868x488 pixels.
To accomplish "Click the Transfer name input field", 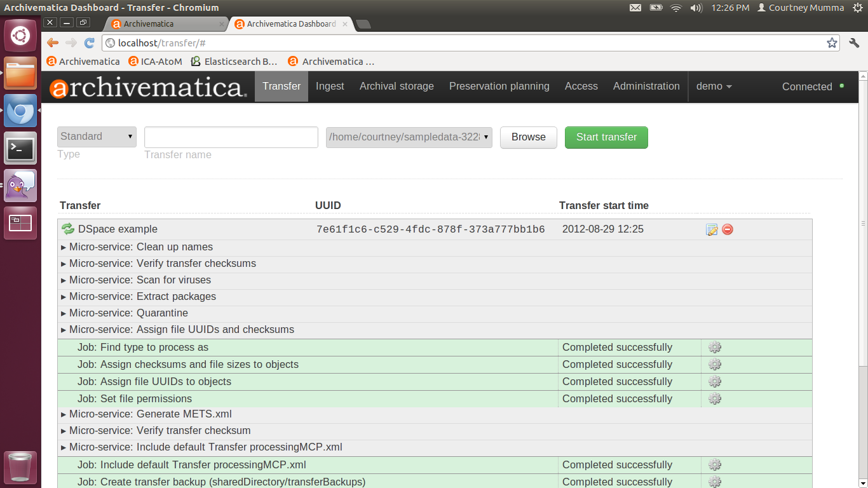I will pos(231,137).
